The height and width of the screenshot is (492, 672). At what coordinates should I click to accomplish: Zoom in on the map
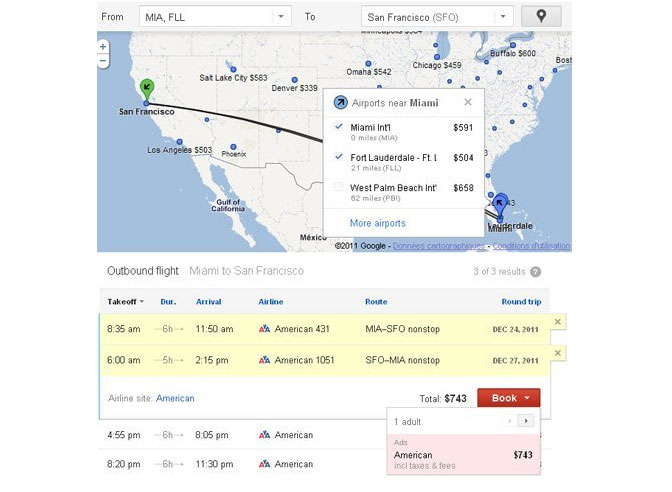tap(104, 47)
